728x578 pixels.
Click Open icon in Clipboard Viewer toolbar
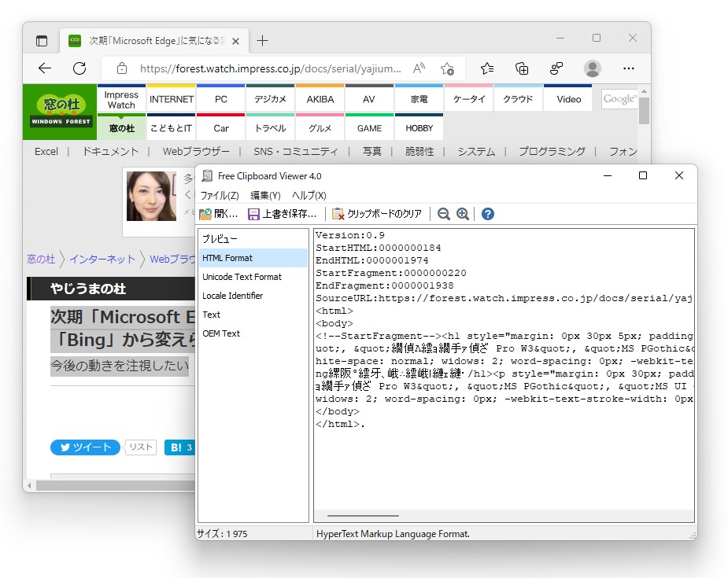click(x=205, y=214)
